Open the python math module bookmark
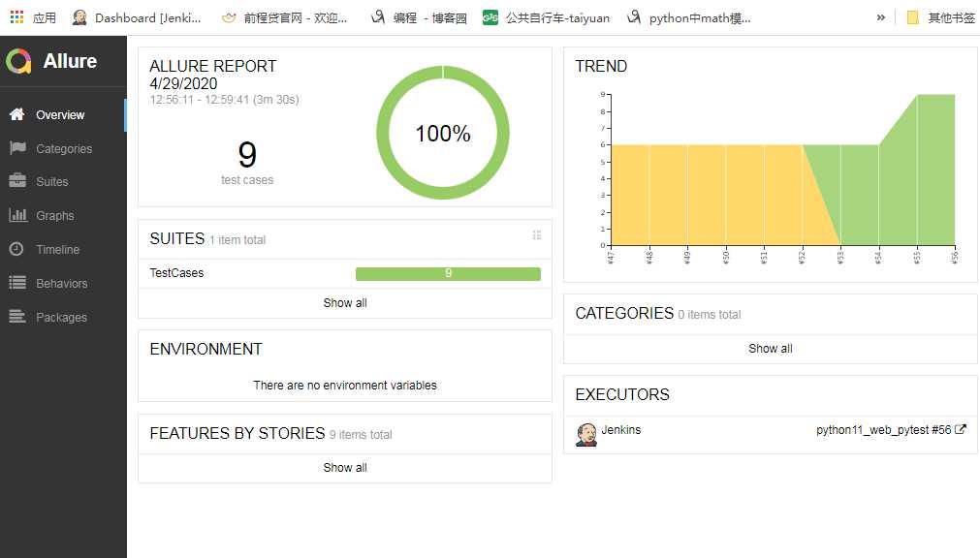The image size is (980, 558). coord(689,17)
